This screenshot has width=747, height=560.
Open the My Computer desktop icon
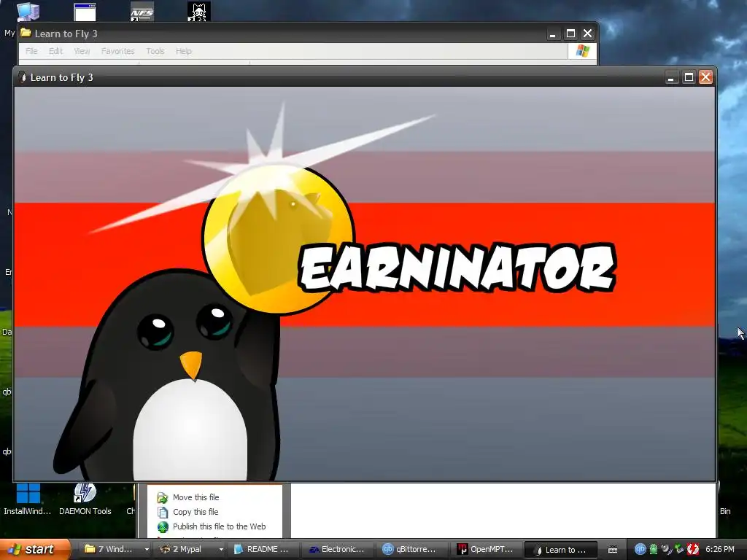(x=28, y=12)
